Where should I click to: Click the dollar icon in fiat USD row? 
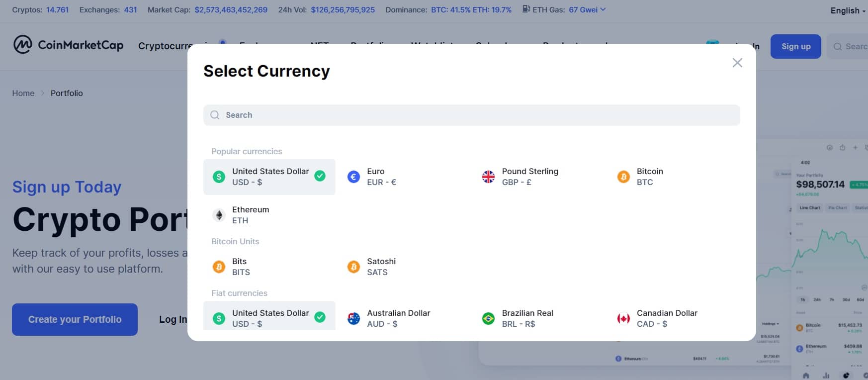click(x=219, y=318)
